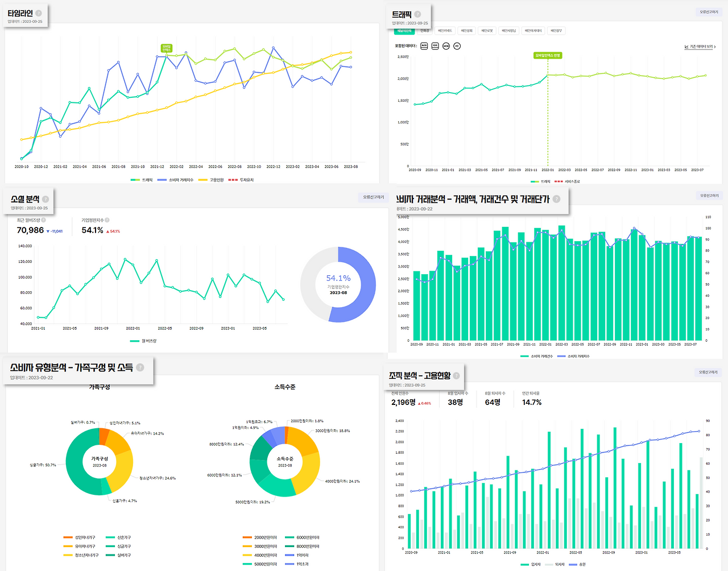Viewport: 728px width, 571px height.
Task: Toggle 퇴사자 legend in employment chart
Action: (555, 565)
